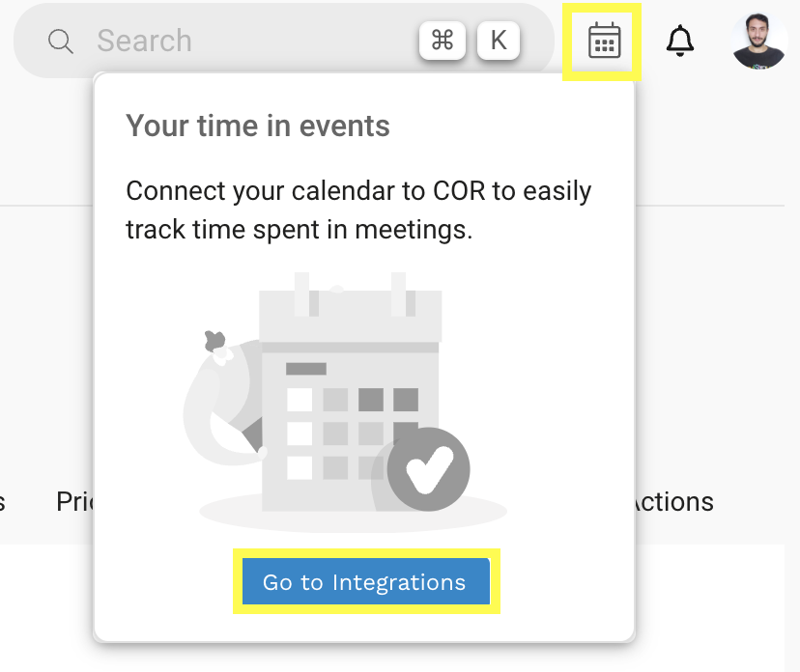The height and width of the screenshot is (672, 800).
Task: Click the magnifying glass search icon
Action: click(x=61, y=42)
